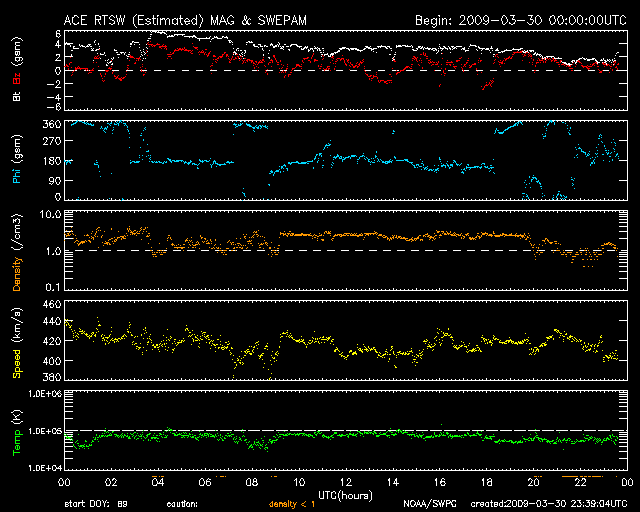The image size is (640, 512).
Task: Select tick value "-4" on Bt Bz axis
Action: (x=54, y=97)
